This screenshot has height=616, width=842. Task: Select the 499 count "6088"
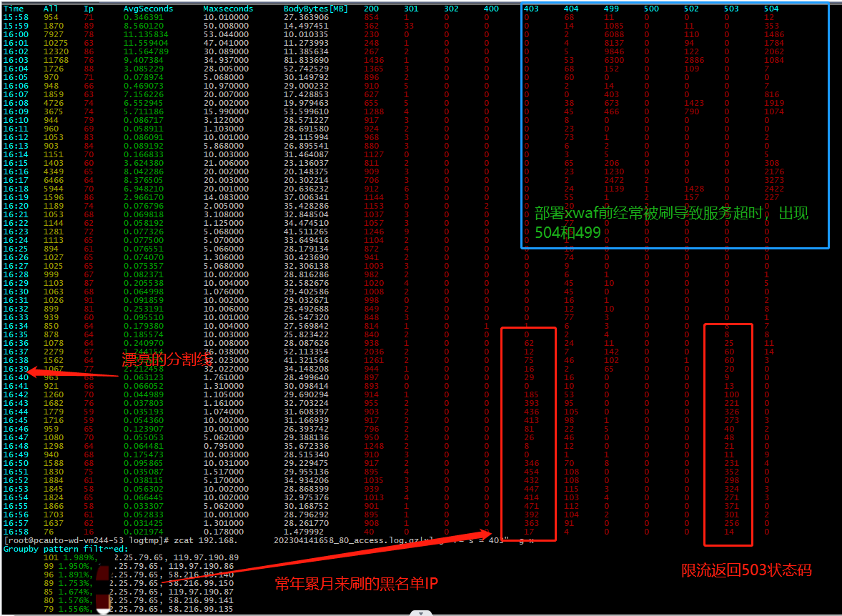[x=614, y=34]
